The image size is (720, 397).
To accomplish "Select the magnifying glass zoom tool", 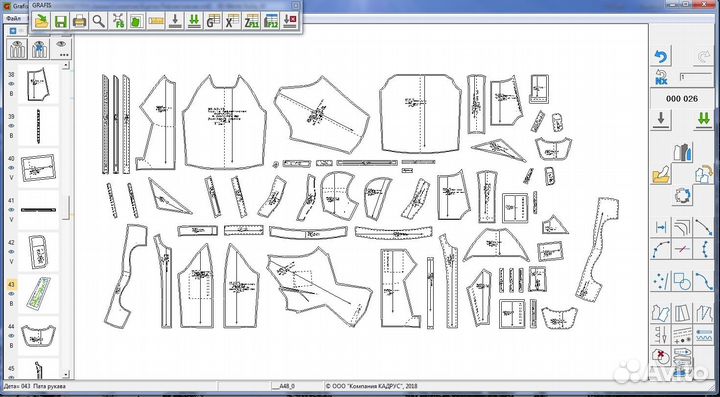I will coord(98,21).
